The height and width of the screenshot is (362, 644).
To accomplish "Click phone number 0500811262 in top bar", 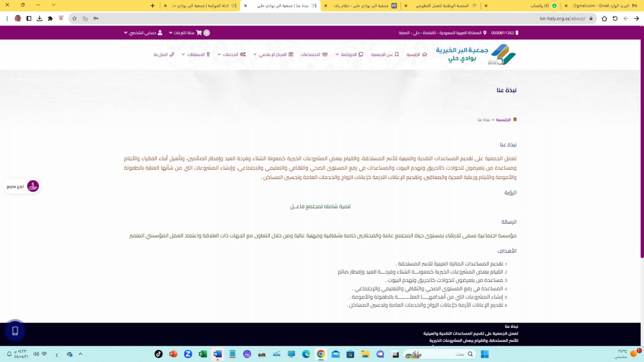I will click(x=505, y=33).
